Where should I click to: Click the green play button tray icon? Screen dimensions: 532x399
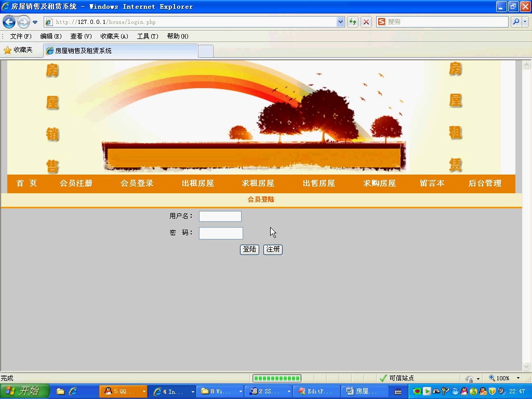click(x=427, y=392)
